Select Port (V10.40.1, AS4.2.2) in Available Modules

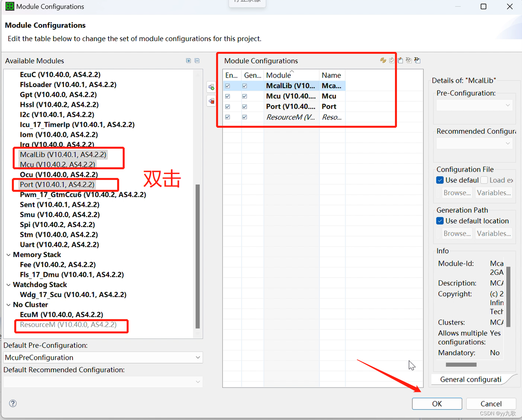point(57,185)
